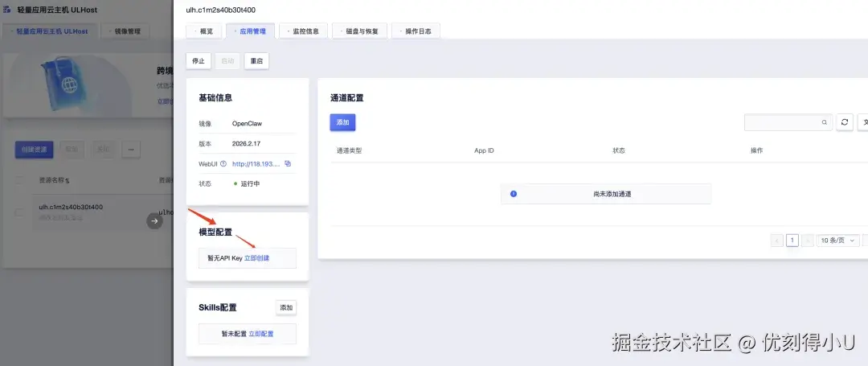Open the WebUI help question-mark icon
Image resolution: width=868 pixels, height=366 pixels.
[x=223, y=164]
